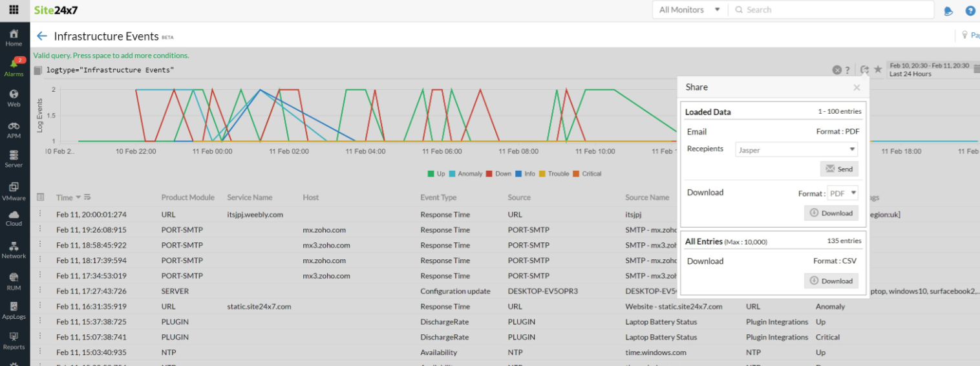Viewport: 980px width, 366px height.
Task: Toggle Anomaly series in chart legend
Action: 465,173
